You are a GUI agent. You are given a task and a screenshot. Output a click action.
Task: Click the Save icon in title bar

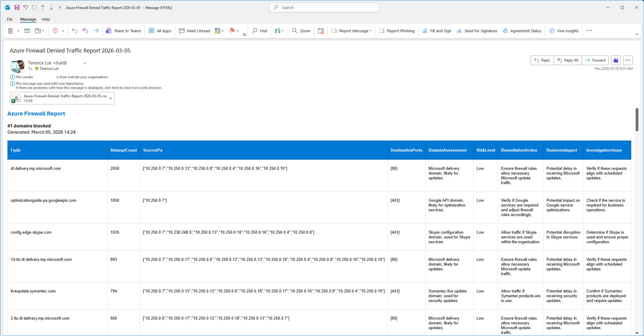tap(17, 7)
